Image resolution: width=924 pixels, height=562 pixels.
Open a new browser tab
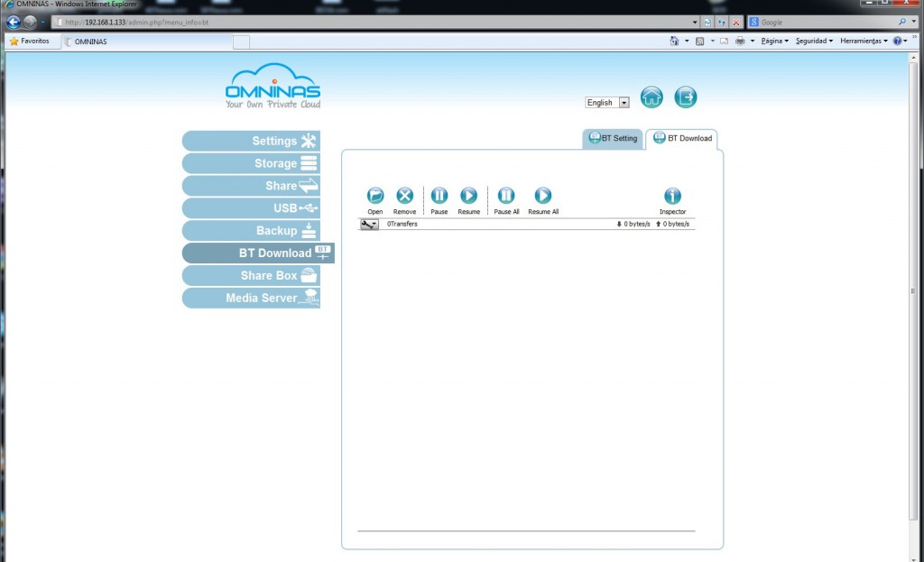pyautogui.click(x=241, y=41)
